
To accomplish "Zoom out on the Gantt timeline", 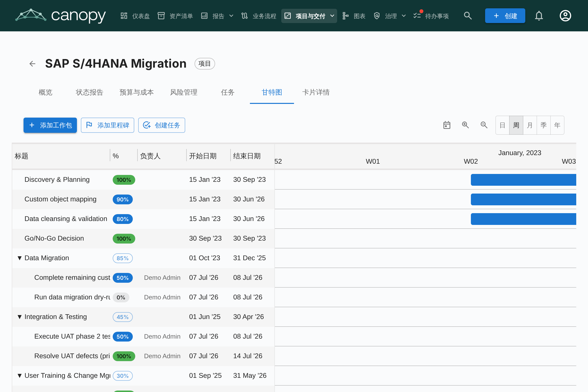I will tap(484, 125).
